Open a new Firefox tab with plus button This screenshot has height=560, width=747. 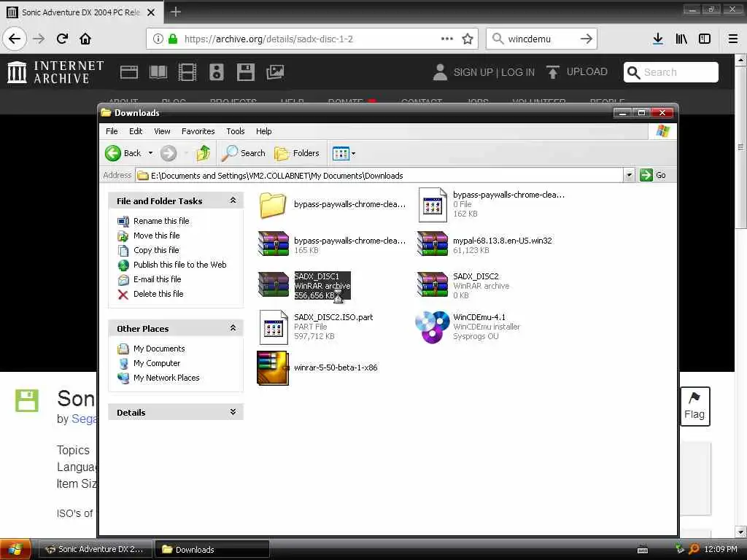tap(176, 12)
